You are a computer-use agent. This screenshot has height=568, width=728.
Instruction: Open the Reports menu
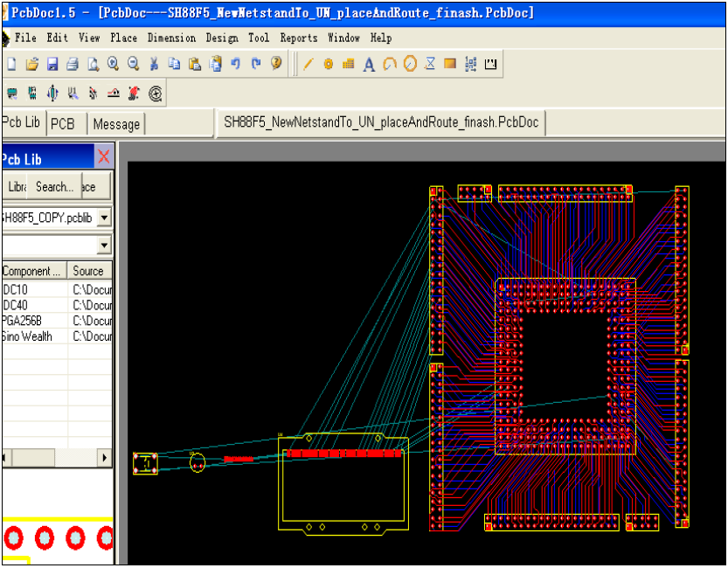(x=298, y=38)
